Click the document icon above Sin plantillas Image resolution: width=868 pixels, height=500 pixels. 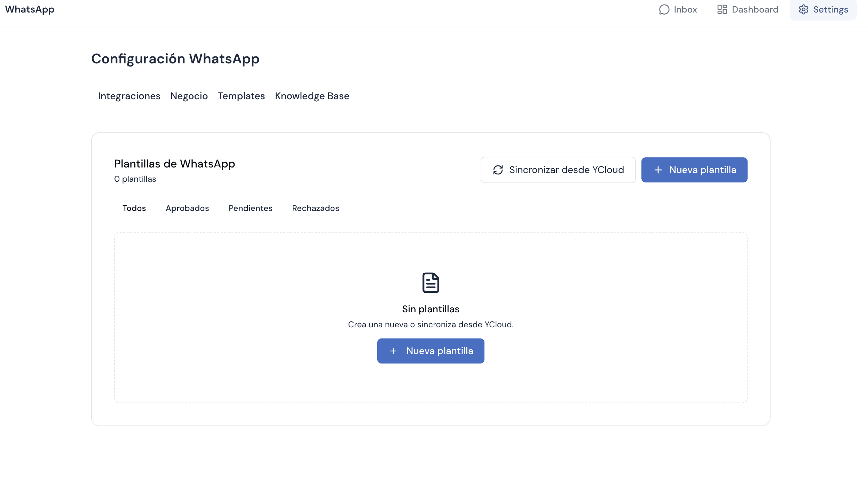pyautogui.click(x=431, y=283)
